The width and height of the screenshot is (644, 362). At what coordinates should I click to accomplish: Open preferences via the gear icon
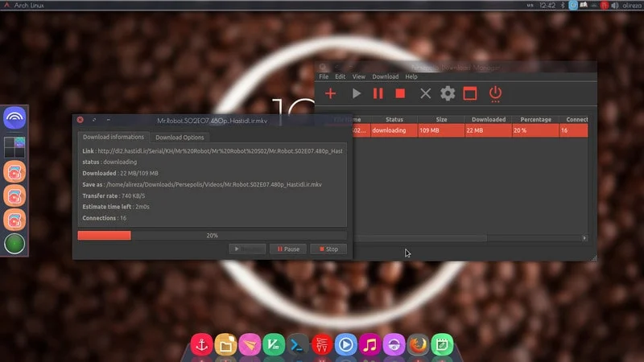click(448, 93)
